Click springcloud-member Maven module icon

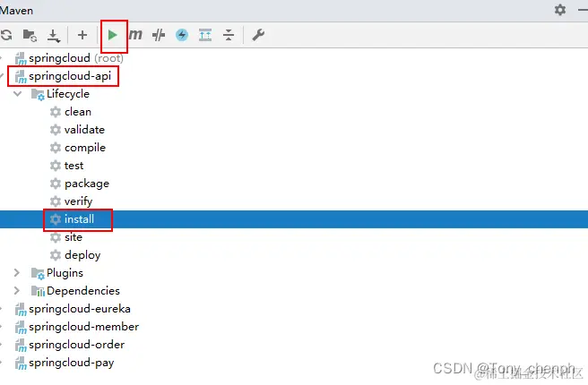coord(21,328)
